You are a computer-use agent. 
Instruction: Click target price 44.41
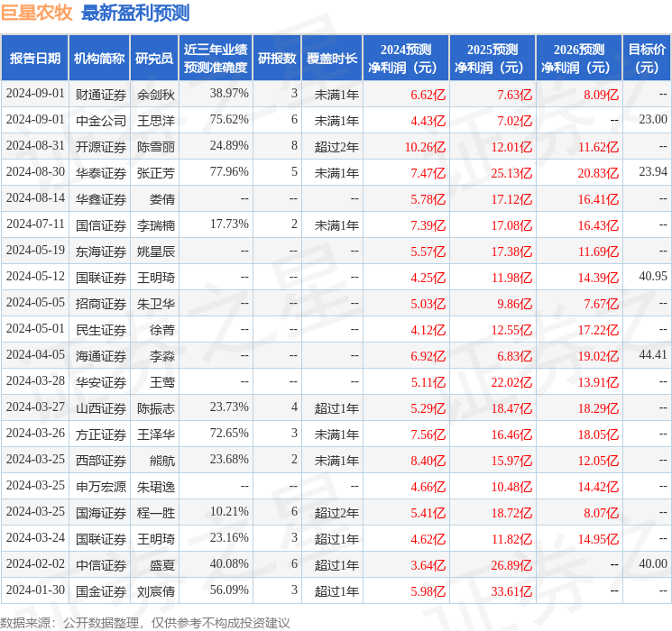point(653,354)
